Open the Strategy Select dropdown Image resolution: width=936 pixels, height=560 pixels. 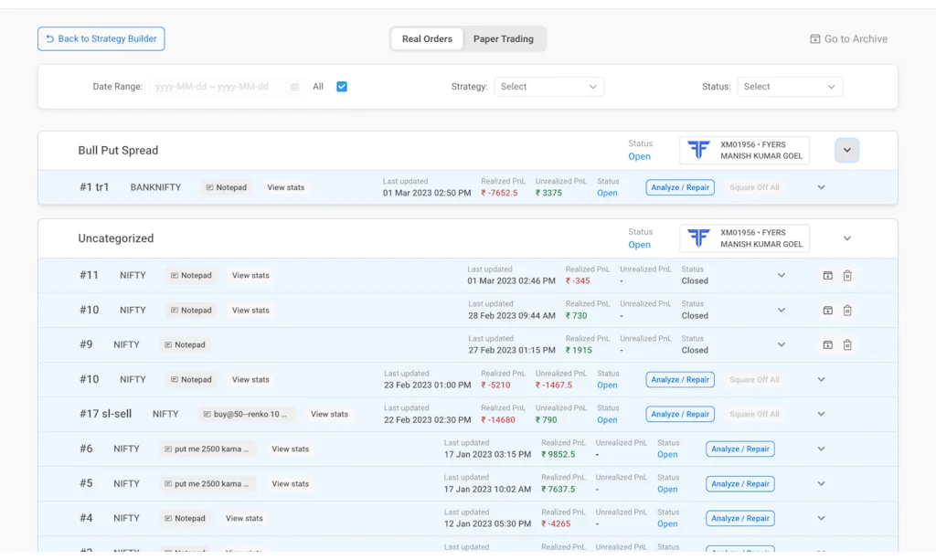[548, 86]
